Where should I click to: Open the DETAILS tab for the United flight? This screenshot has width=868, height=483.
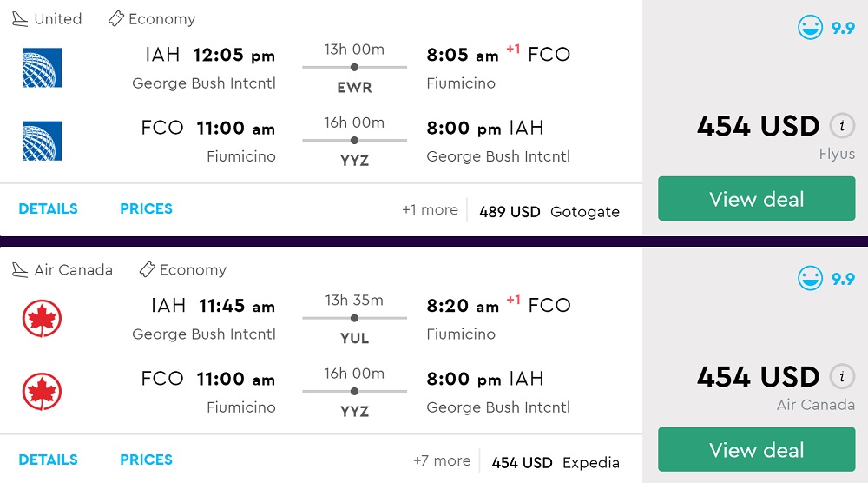(x=48, y=208)
